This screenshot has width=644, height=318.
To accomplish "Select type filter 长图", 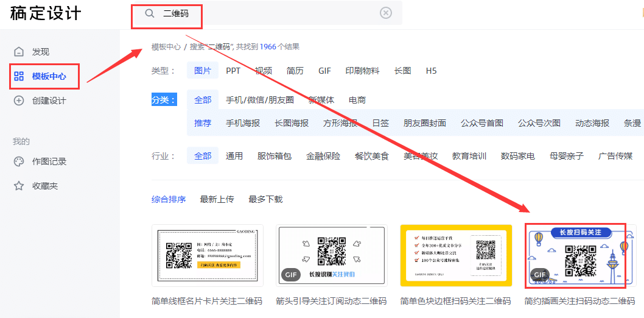I will tap(402, 71).
